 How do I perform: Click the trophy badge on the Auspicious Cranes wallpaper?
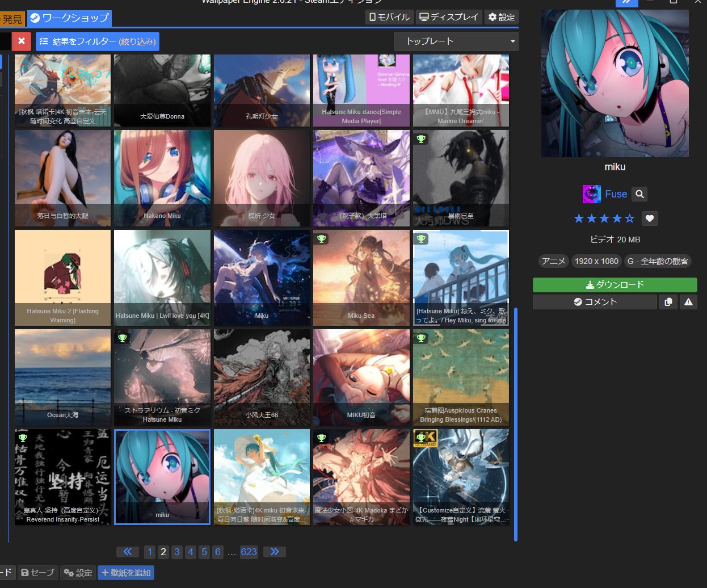tap(421, 338)
